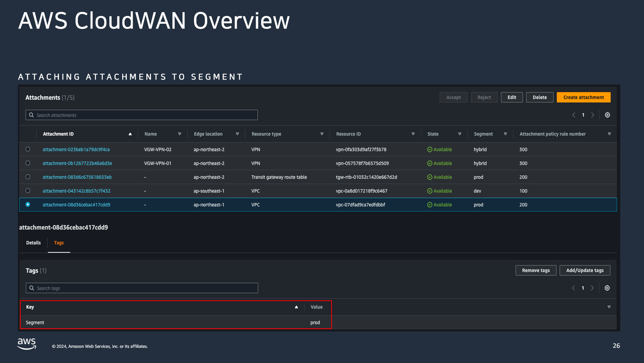Click policy rule number 100 cell
The height and width of the screenshot is (363, 644).
pos(523,191)
